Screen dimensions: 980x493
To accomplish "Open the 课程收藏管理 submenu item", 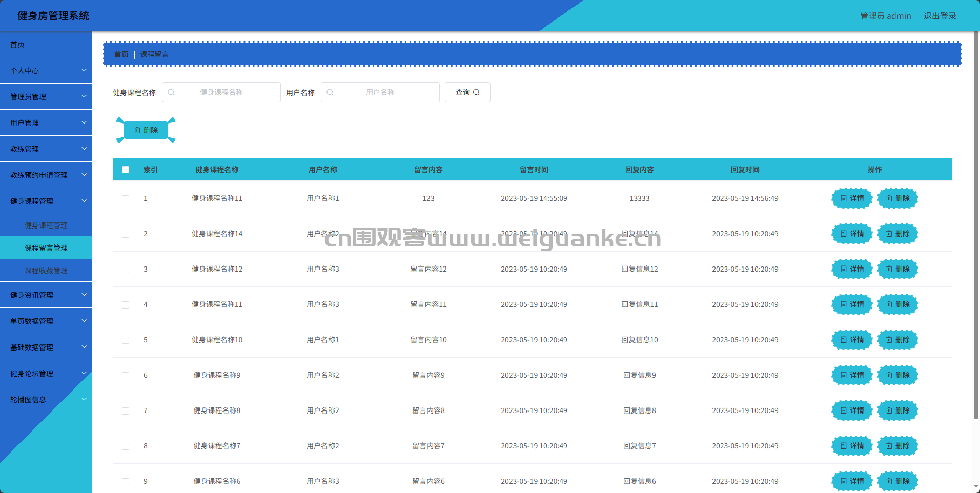I will [x=46, y=270].
